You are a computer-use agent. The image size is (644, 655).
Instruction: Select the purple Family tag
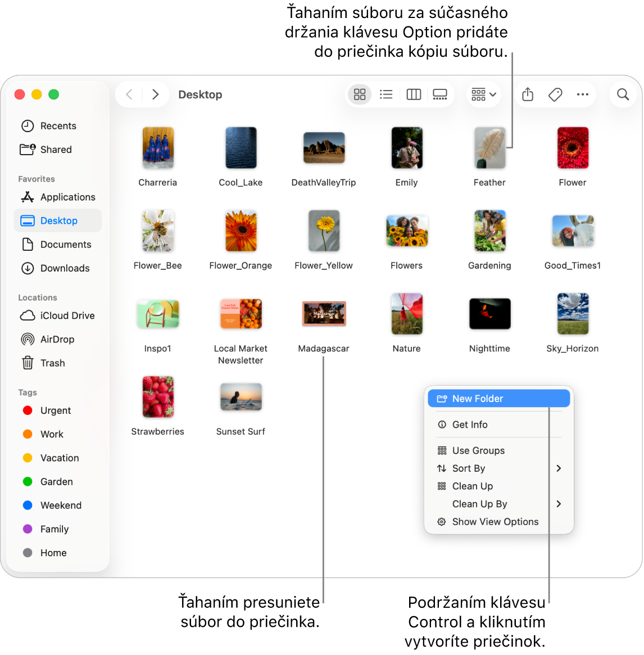[x=58, y=529]
